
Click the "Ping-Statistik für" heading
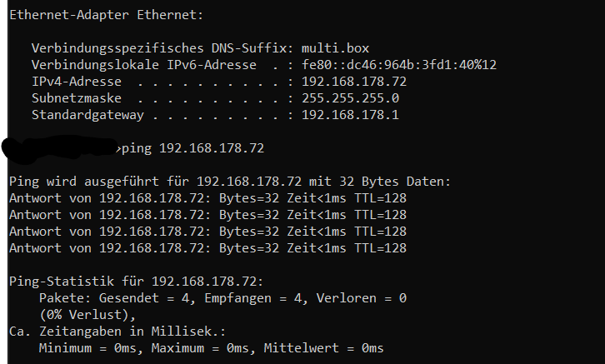(135, 282)
